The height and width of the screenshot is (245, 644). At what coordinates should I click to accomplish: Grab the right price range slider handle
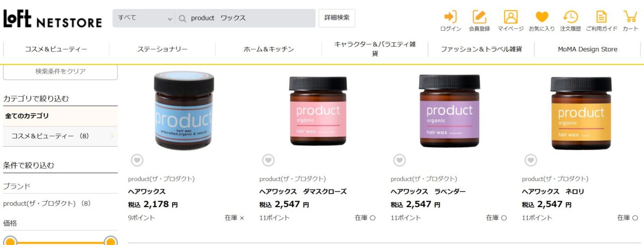tap(111, 242)
